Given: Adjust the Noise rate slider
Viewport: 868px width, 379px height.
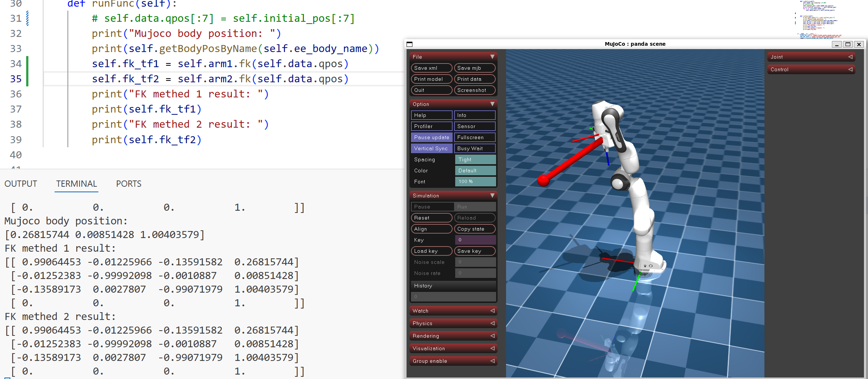Looking at the screenshot, I should pyautogui.click(x=475, y=273).
